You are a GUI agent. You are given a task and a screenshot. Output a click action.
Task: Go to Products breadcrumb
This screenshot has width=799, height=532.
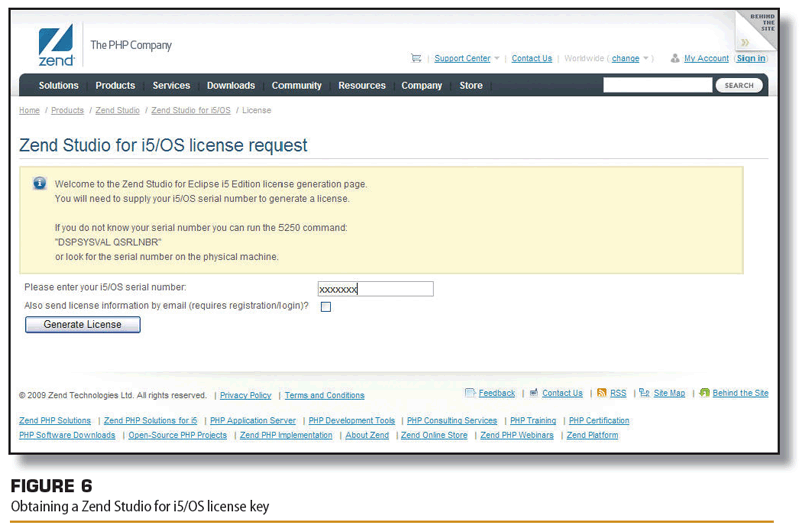[67, 110]
